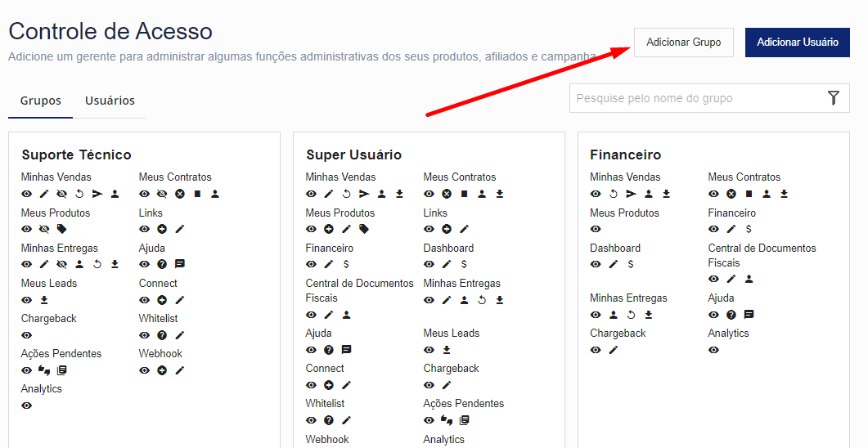Click the person icon in Super Usuário Minhas Entregas
868x448 pixels.
[x=464, y=300]
